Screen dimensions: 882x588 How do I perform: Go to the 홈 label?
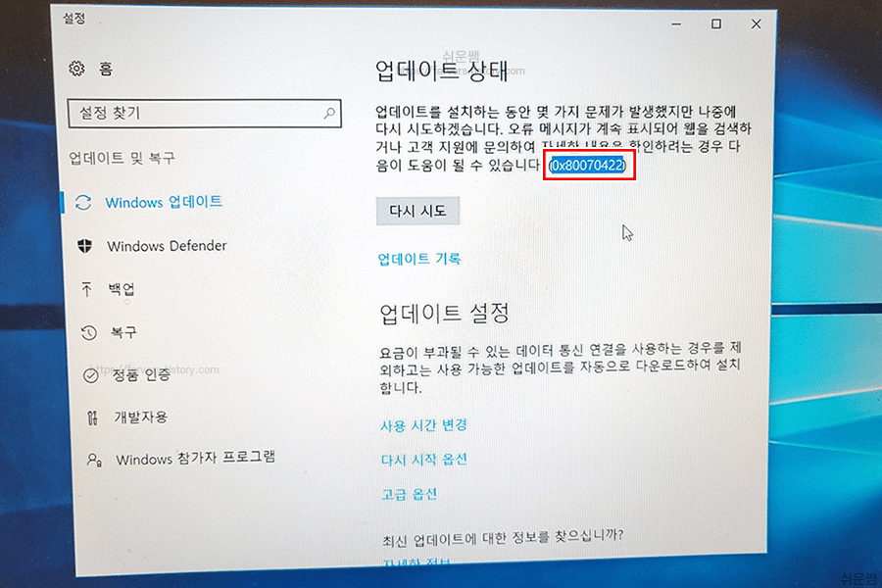(106, 69)
